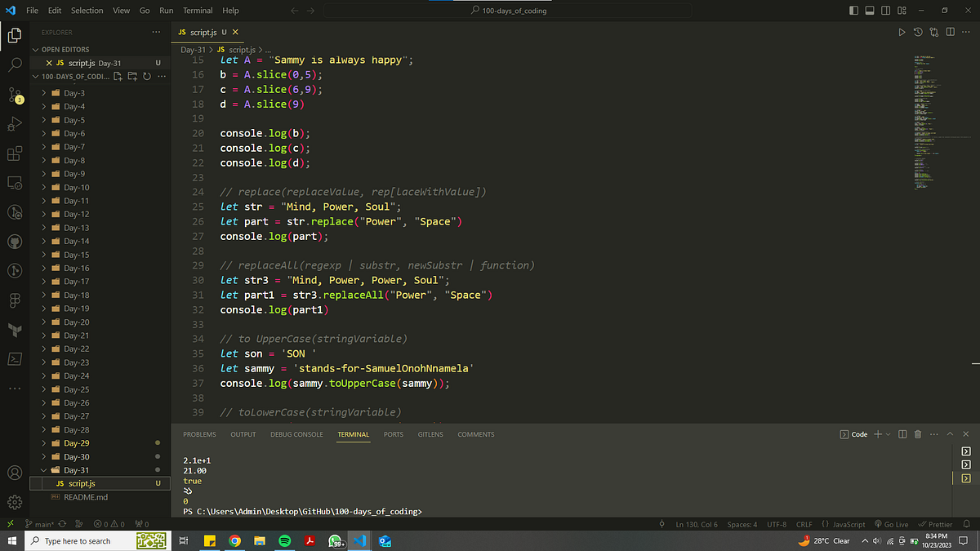Open the Explorer view in activity bar
Image resolution: width=980 pixels, height=551 pixels.
pos(15,35)
